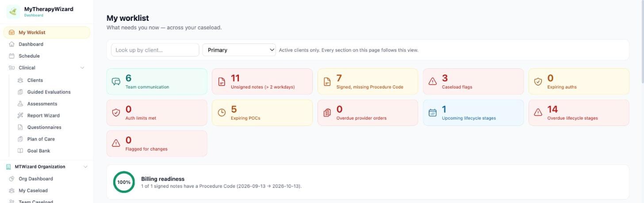The image size is (644, 203).
Task: Click the missing Procedure Code document icon
Action: 327,82
